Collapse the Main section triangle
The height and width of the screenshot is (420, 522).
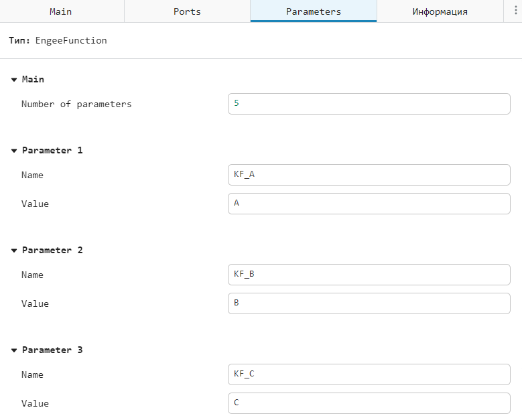pyautogui.click(x=14, y=80)
